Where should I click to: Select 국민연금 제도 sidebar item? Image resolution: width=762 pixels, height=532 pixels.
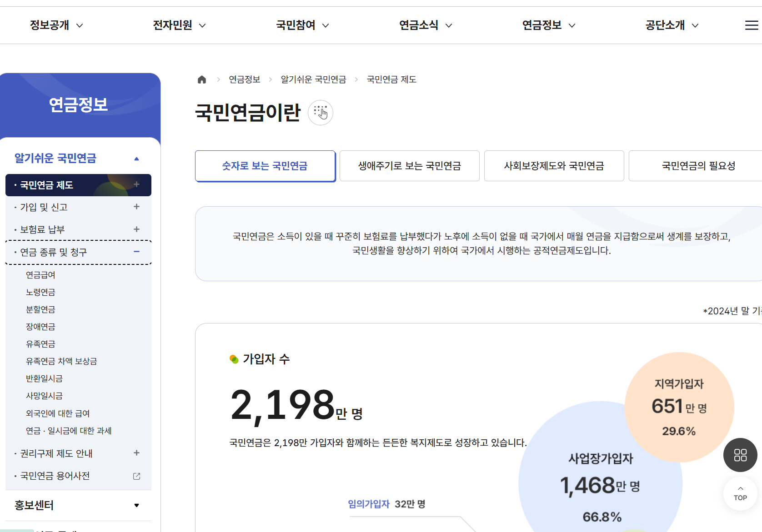[78, 185]
